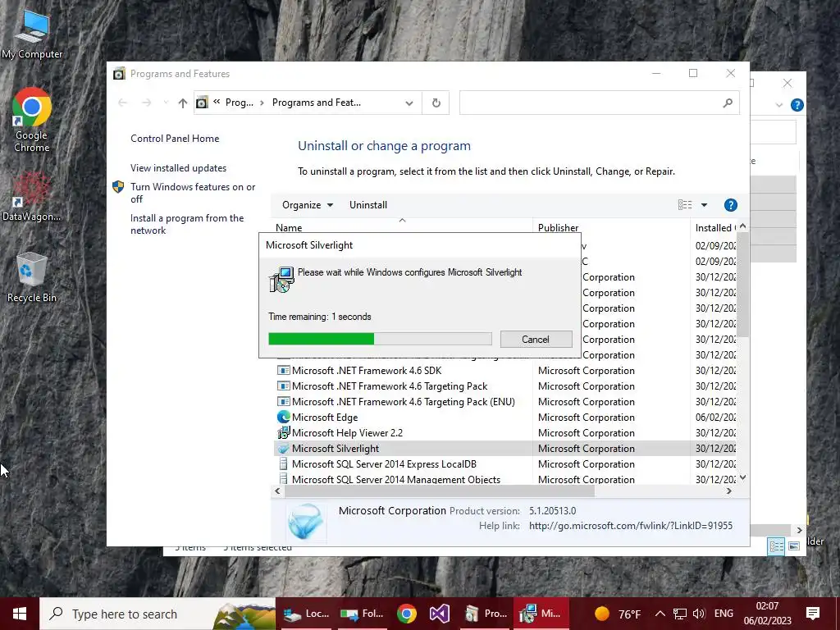Viewport: 840px width, 630px height.
Task: Click Uninstall in the toolbar
Action: pyautogui.click(x=368, y=205)
